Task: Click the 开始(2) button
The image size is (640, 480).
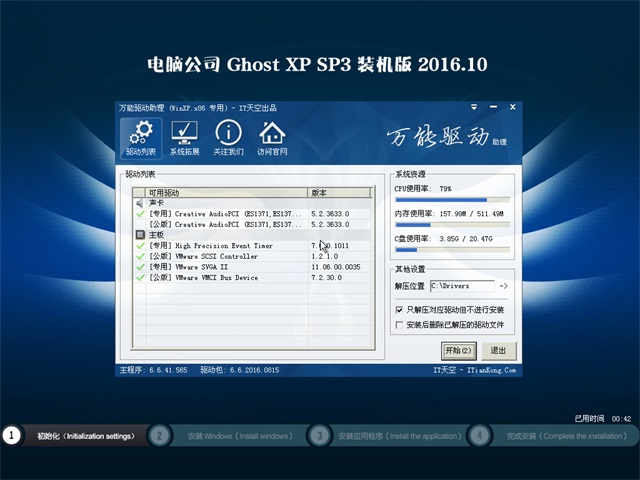Action: [459, 351]
